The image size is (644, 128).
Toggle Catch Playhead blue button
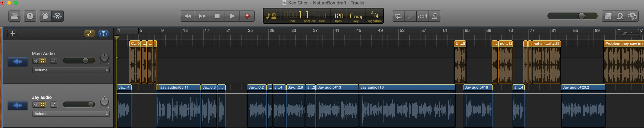point(103,33)
